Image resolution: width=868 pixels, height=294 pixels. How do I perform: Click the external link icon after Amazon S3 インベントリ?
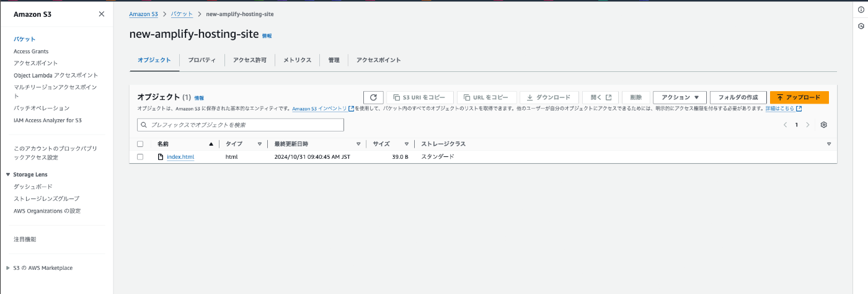352,109
